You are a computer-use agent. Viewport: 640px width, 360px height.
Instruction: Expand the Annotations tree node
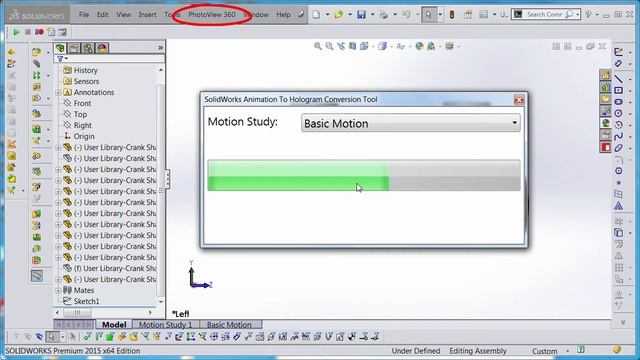tap(58, 93)
